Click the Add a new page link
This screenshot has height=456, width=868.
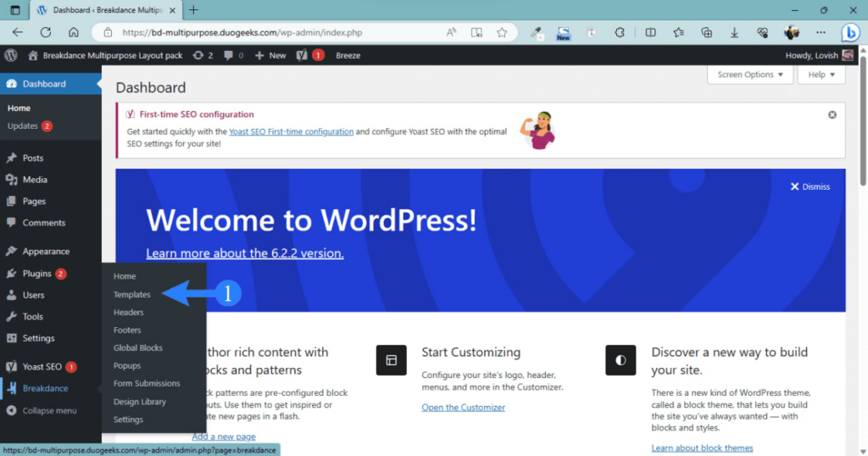(x=224, y=437)
